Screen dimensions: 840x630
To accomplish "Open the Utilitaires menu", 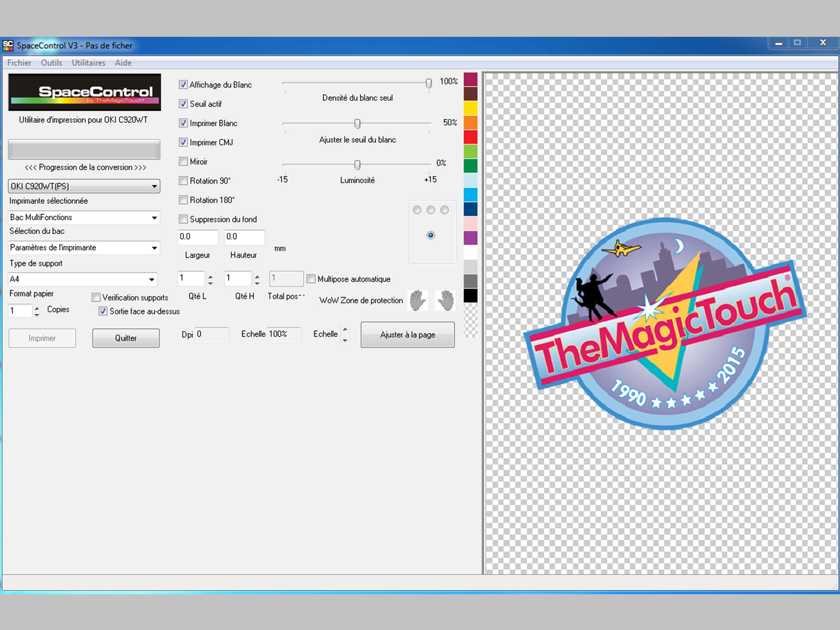I will [x=89, y=63].
